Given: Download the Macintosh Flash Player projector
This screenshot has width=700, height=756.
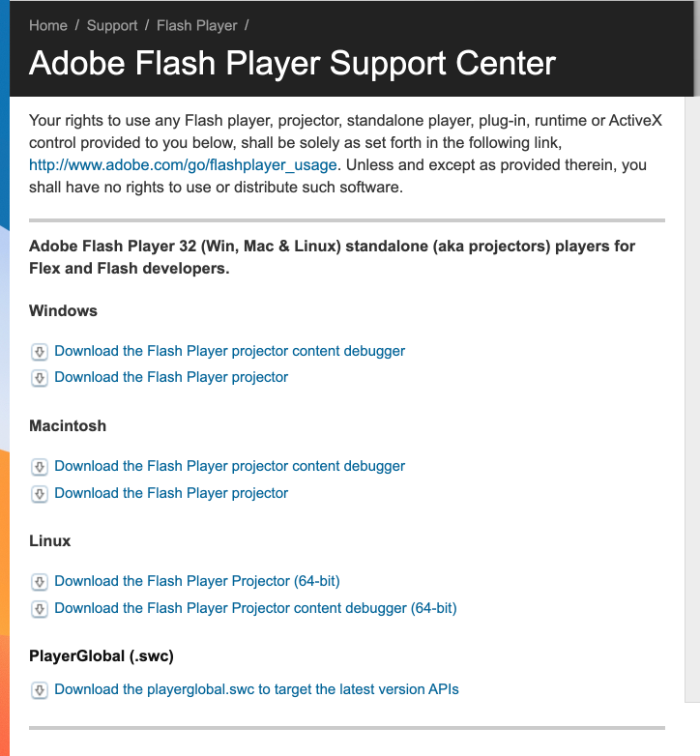Looking at the screenshot, I should coord(171,493).
